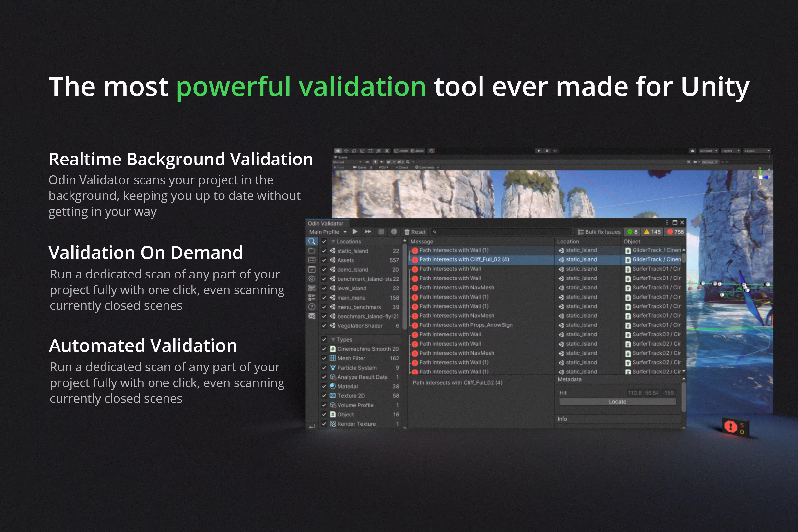Stop the scan with the square stop icon
Screen dimensions: 798x532
pyautogui.click(x=381, y=232)
